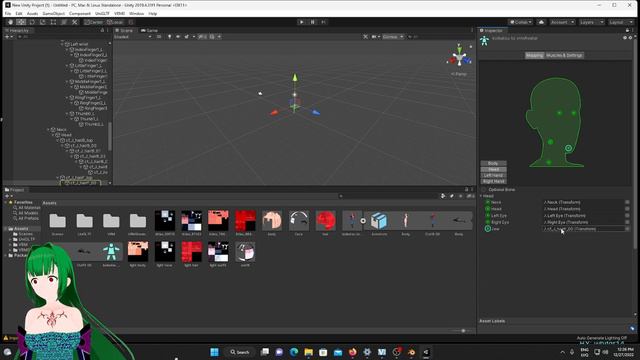Open the Gizmos dropdown
The width and height of the screenshot is (640, 360).
click(393, 37)
